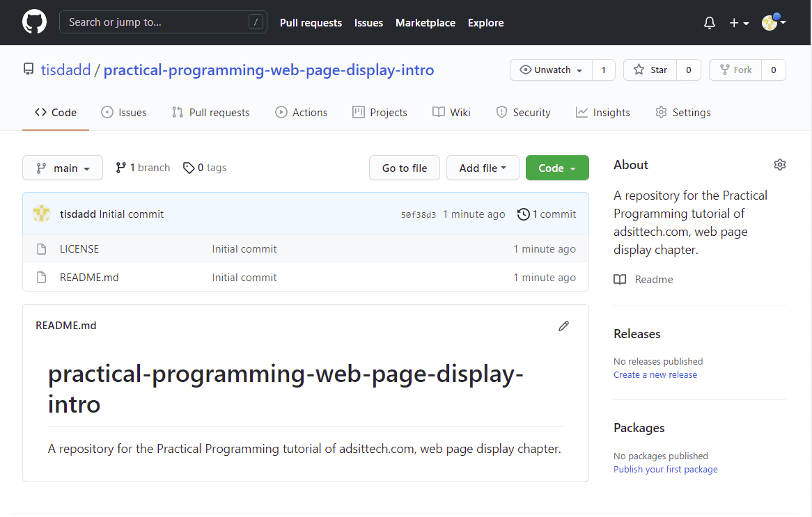Click the tags icon showing 0 tags
The width and height of the screenshot is (812, 517).
189,168
